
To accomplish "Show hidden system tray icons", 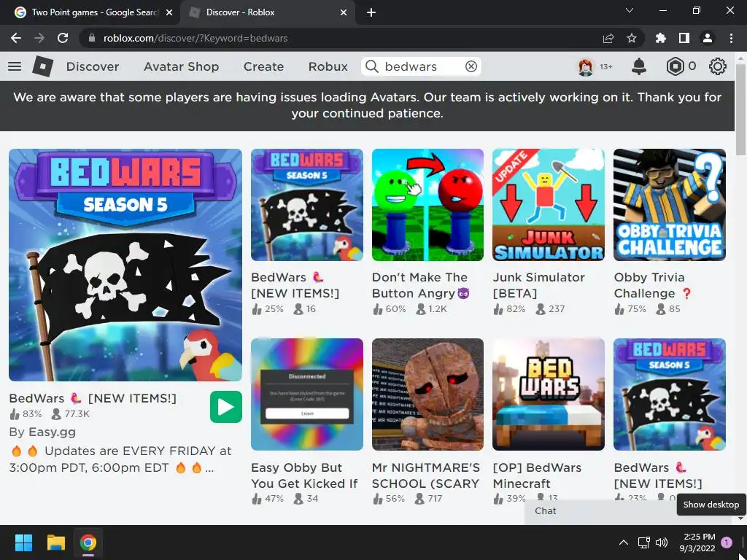I will pos(623,542).
